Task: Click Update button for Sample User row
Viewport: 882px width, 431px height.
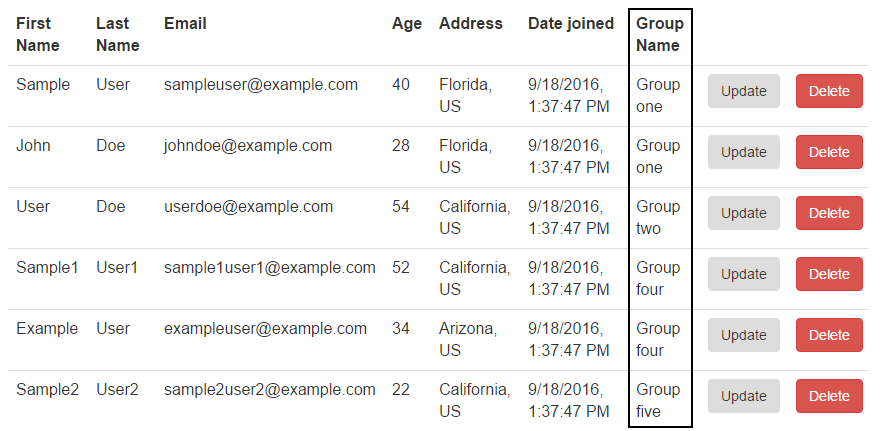Action: pyautogui.click(x=743, y=91)
